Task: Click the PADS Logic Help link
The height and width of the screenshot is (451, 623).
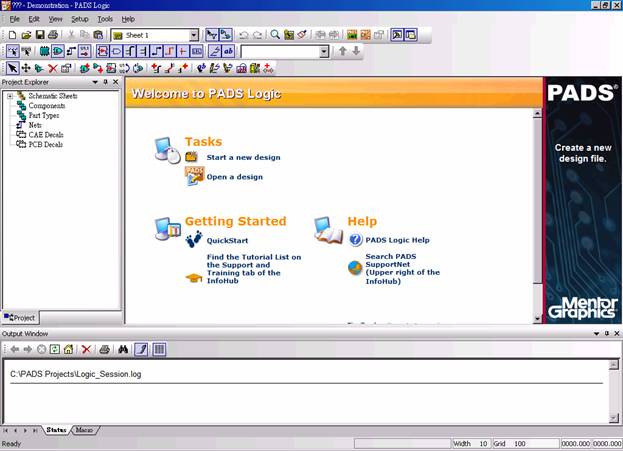Action: (x=397, y=240)
